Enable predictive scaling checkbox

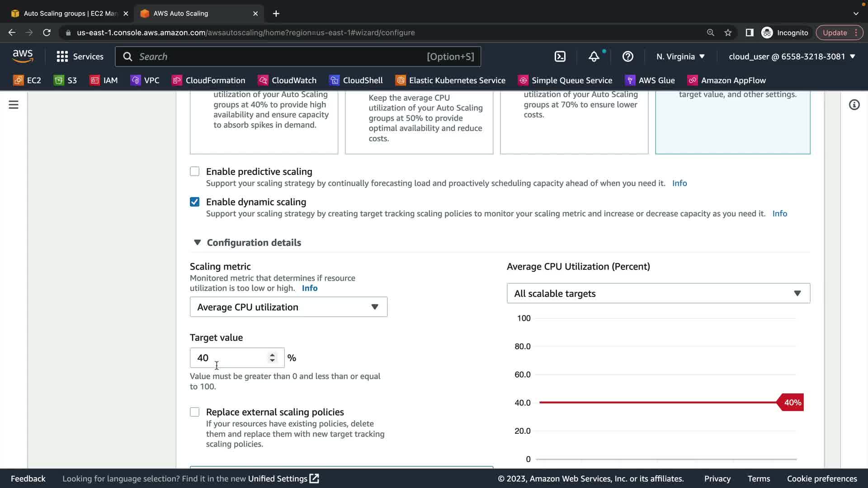tap(194, 171)
